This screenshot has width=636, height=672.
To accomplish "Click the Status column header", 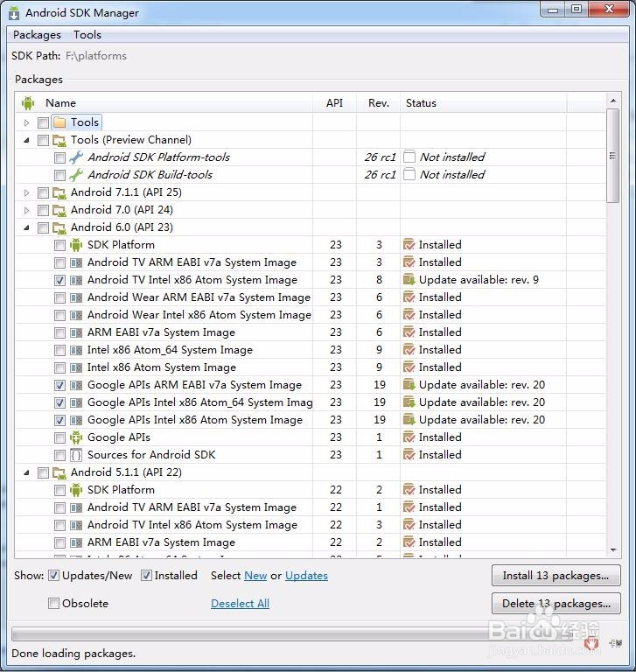I will click(x=484, y=103).
